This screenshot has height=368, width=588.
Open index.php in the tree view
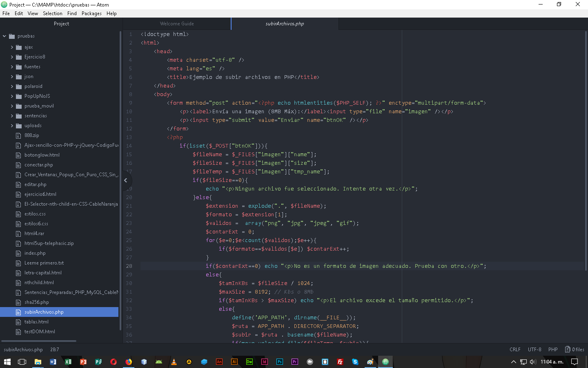coord(35,253)
